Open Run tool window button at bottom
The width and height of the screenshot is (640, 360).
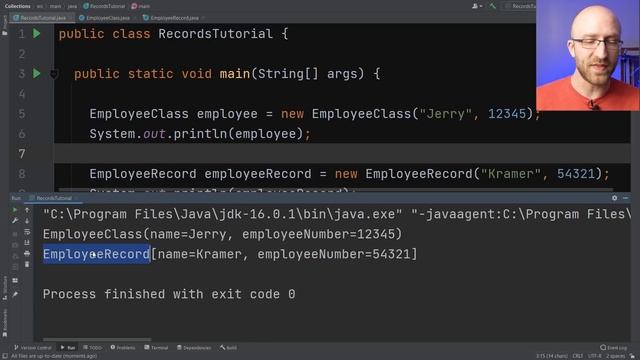[x=68, y=348]
